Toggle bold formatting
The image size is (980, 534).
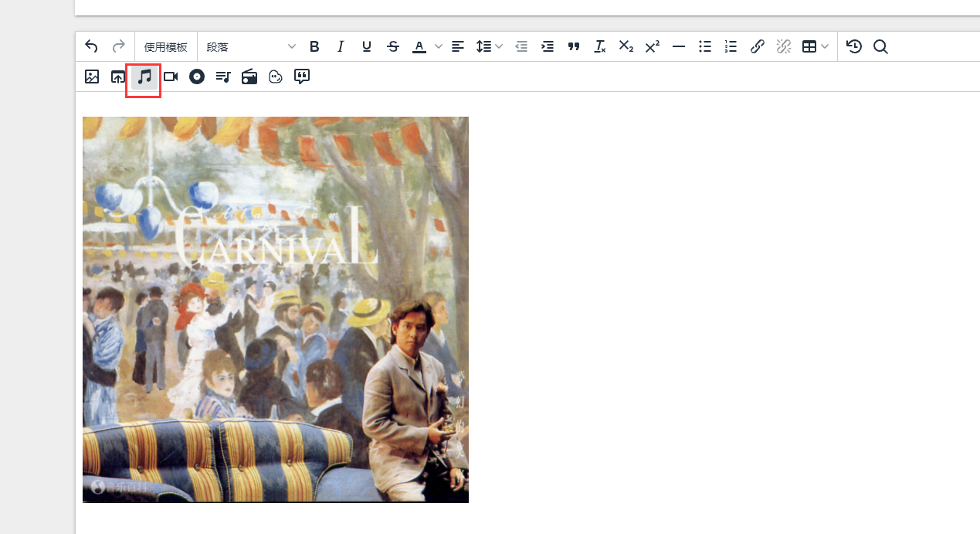314,47
